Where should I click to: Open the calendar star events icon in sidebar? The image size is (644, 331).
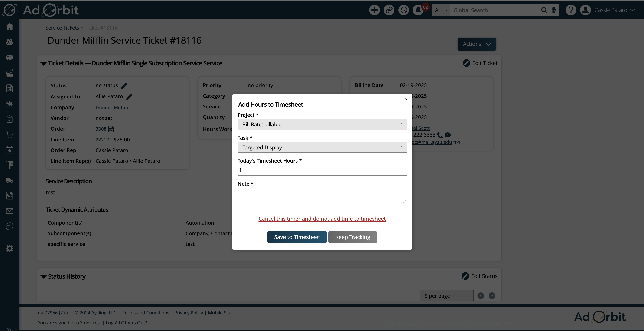[x=10, y=150]
